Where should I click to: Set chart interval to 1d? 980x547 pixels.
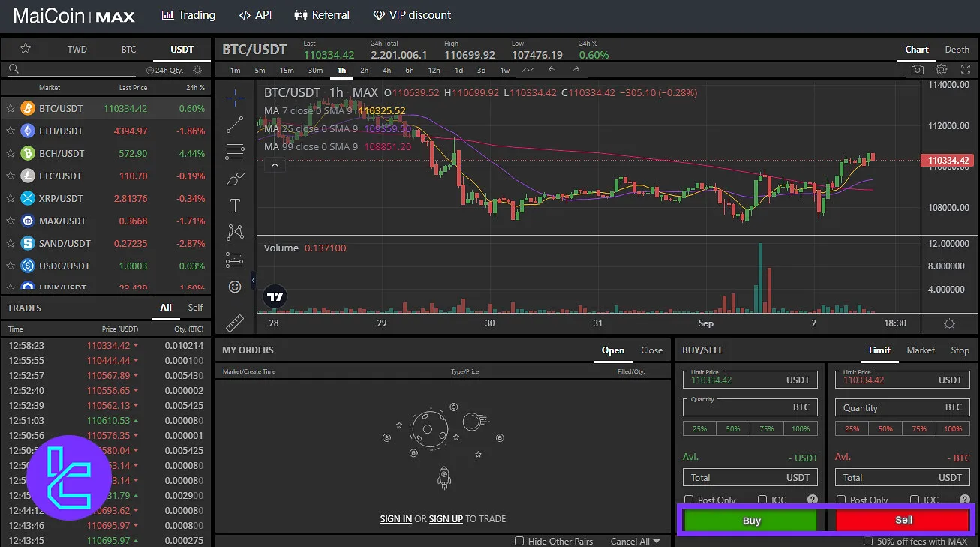point(458,70)
